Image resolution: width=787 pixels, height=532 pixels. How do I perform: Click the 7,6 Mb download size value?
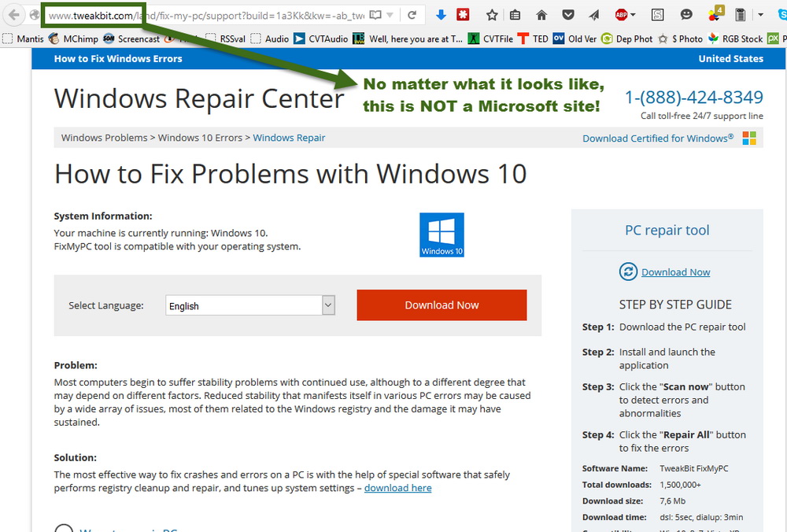pyautogui.click(x=673, y=501)
